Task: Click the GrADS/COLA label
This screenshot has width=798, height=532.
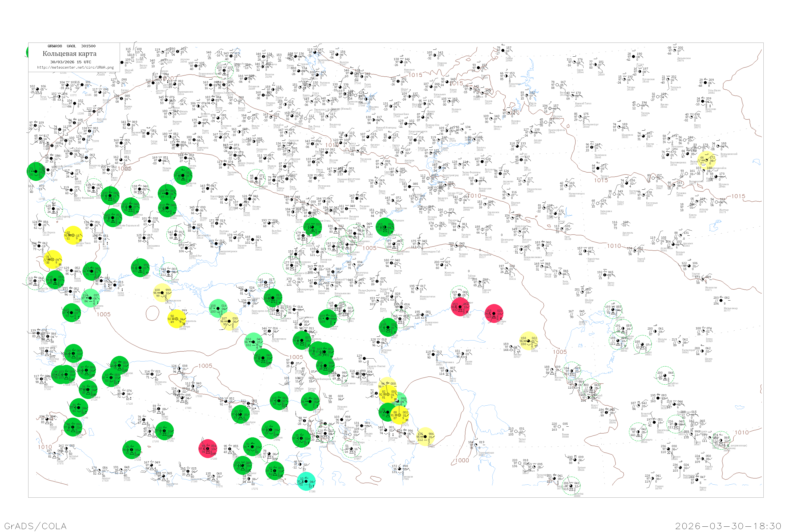Action: 35,526
